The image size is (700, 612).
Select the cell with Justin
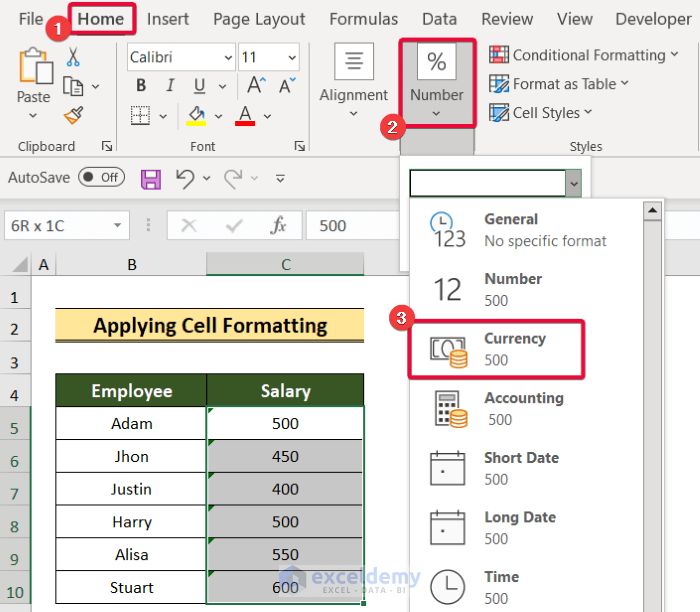tap(131, 489)
